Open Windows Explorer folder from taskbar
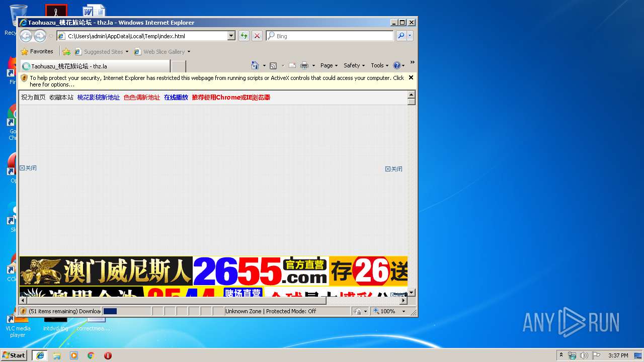This screenshot has width=644, height=362. [x=57, y=355]
